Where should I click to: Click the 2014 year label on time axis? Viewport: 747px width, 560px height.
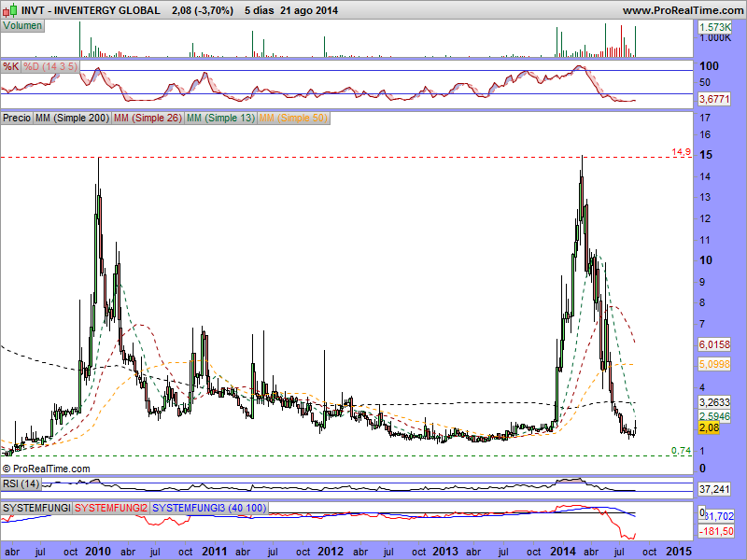563,552
